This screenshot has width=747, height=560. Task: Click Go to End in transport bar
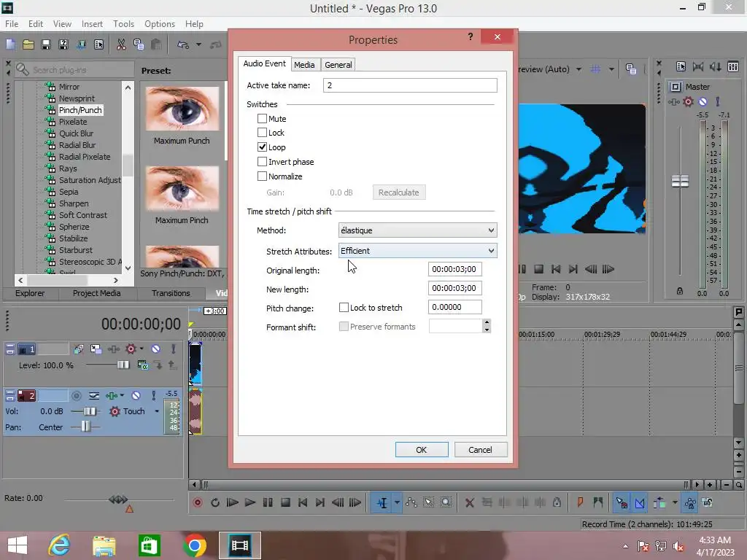tap(320, 502)
